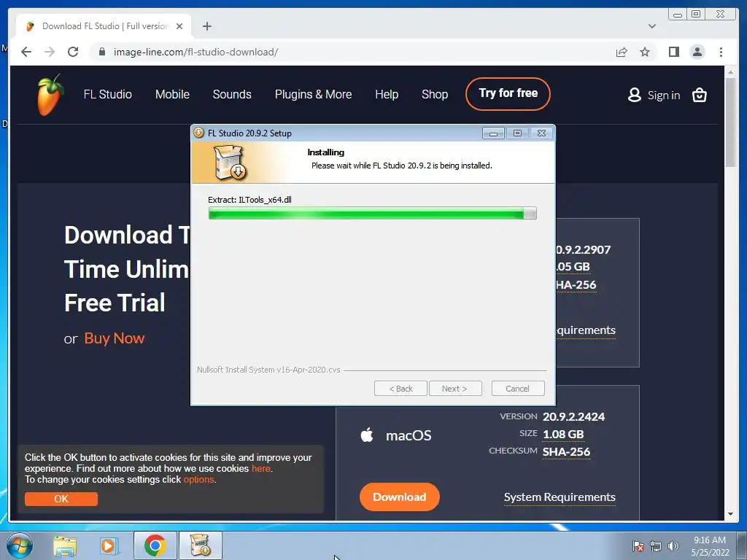Click macOS version 20.9.2.2424 text
Screen dimensions: 747x560
tap(573, 416)
